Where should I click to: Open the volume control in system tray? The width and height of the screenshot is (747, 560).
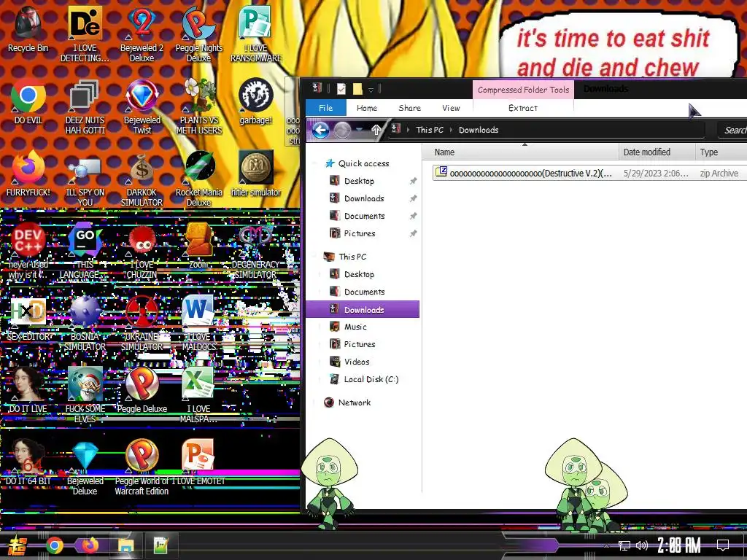click(x=642, y=545)
